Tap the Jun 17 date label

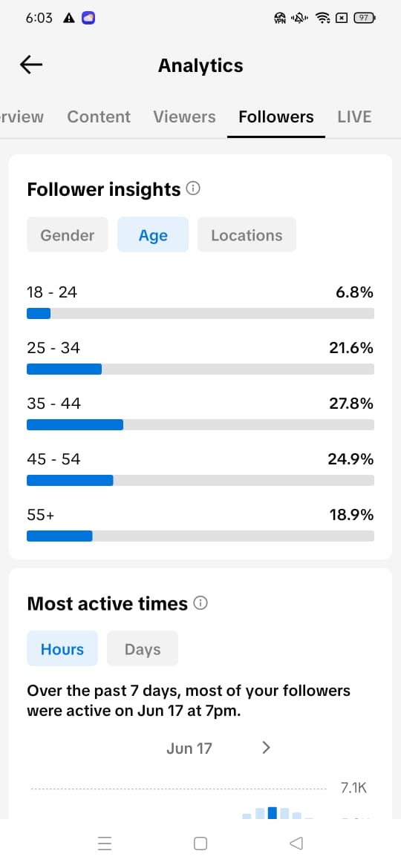(189, 748)
